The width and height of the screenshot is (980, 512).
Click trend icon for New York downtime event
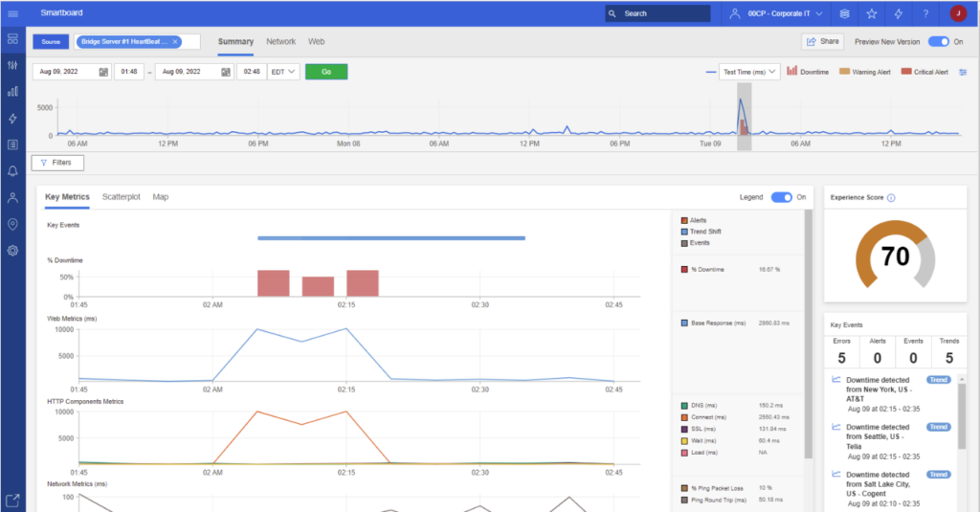(x=835, y=380)
